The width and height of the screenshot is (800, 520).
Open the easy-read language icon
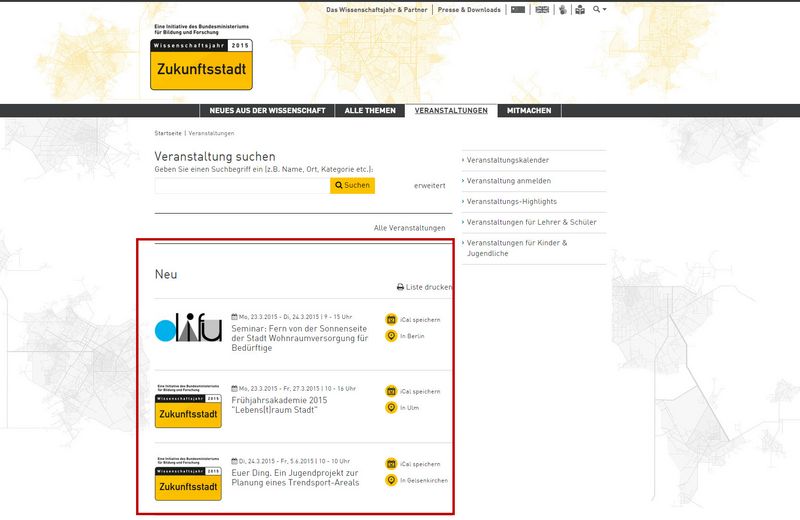click(579, 9)
